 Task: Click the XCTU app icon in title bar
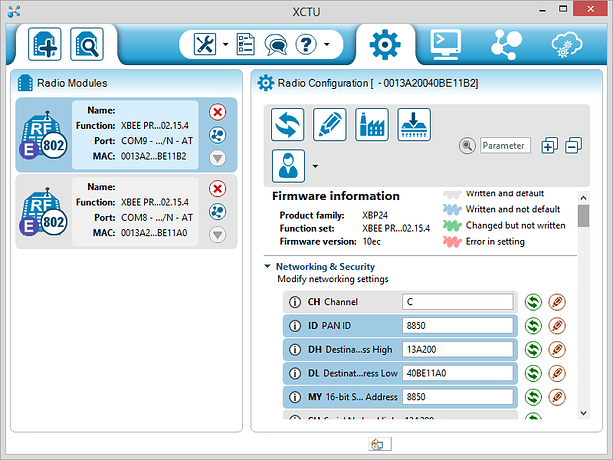tap(14, 11)
